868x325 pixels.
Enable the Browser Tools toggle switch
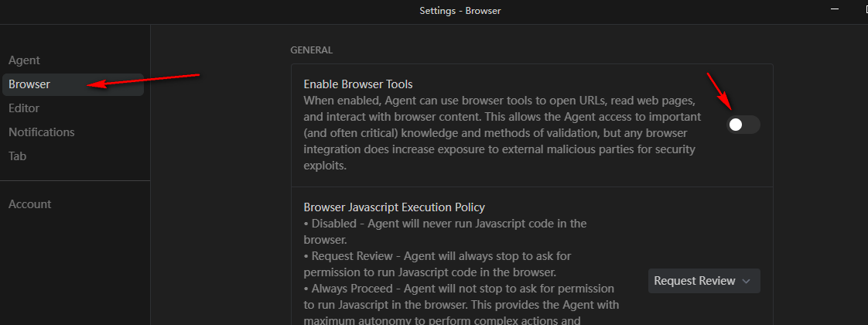point(743,125)
